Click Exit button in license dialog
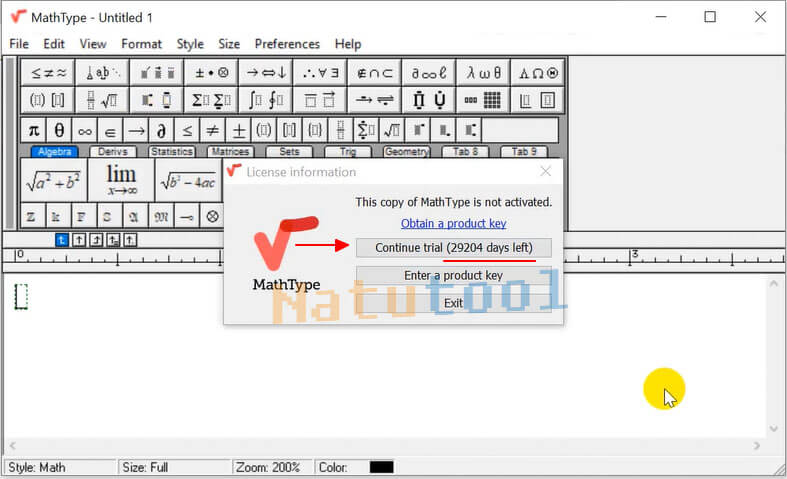 click(x=454, y=303)
